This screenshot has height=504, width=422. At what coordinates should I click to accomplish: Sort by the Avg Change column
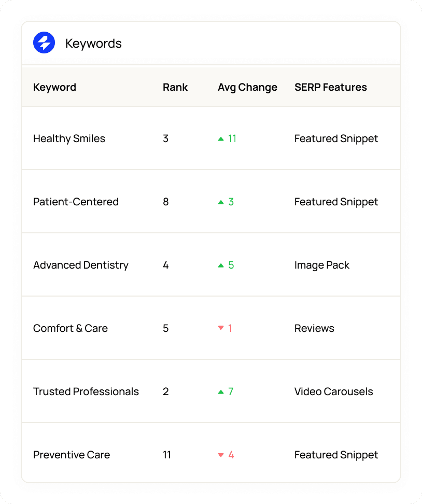click(x=247, y=87)
